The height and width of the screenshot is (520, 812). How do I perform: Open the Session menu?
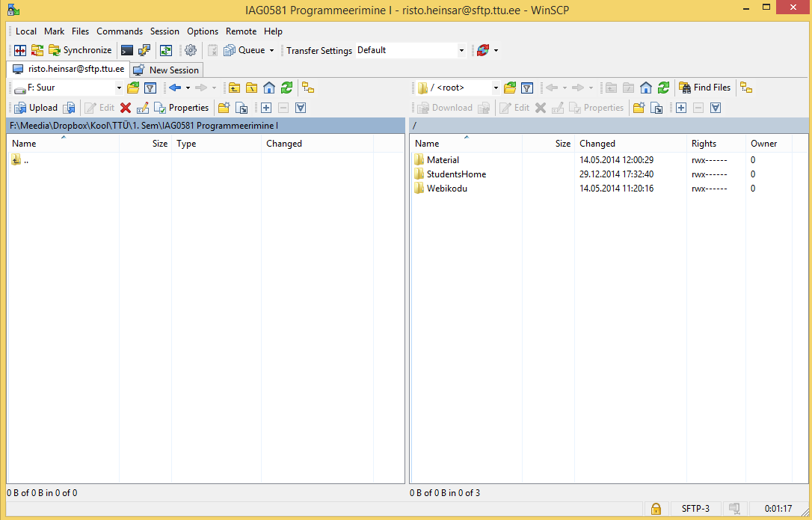click(164, 31)
